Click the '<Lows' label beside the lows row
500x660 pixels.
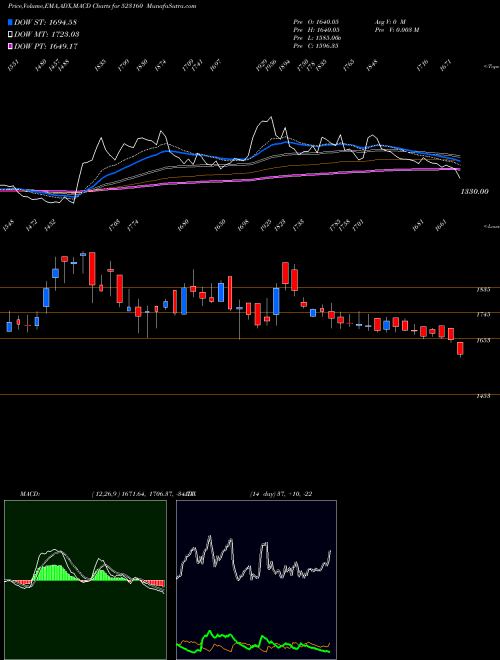tap(491, 226)
